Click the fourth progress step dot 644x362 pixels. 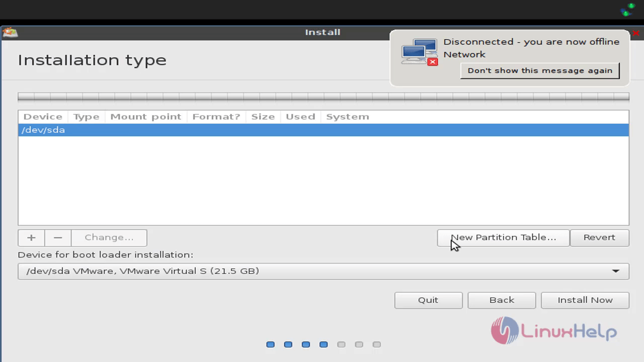click(x=324, y=344)
